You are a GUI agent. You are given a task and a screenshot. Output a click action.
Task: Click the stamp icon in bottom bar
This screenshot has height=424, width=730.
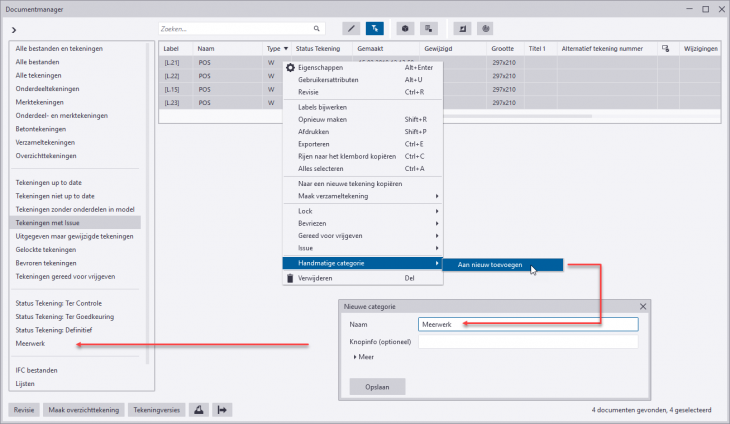[x=197, y=409]
